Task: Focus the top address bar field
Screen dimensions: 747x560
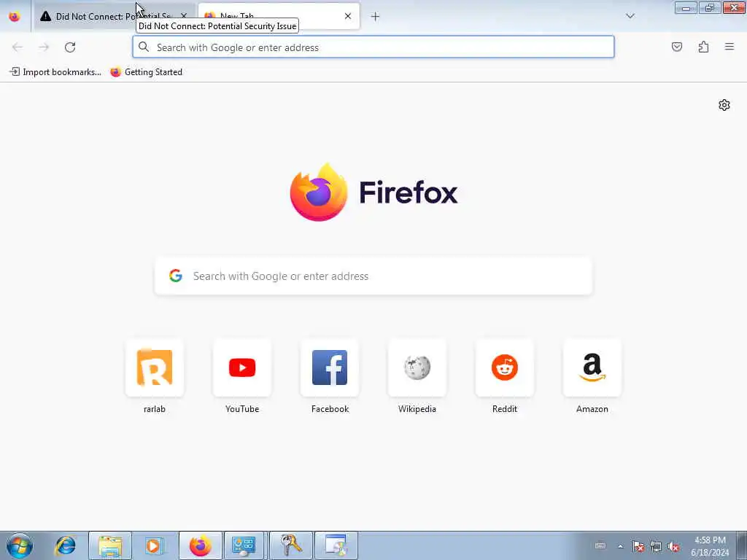Action: (373, 47)
